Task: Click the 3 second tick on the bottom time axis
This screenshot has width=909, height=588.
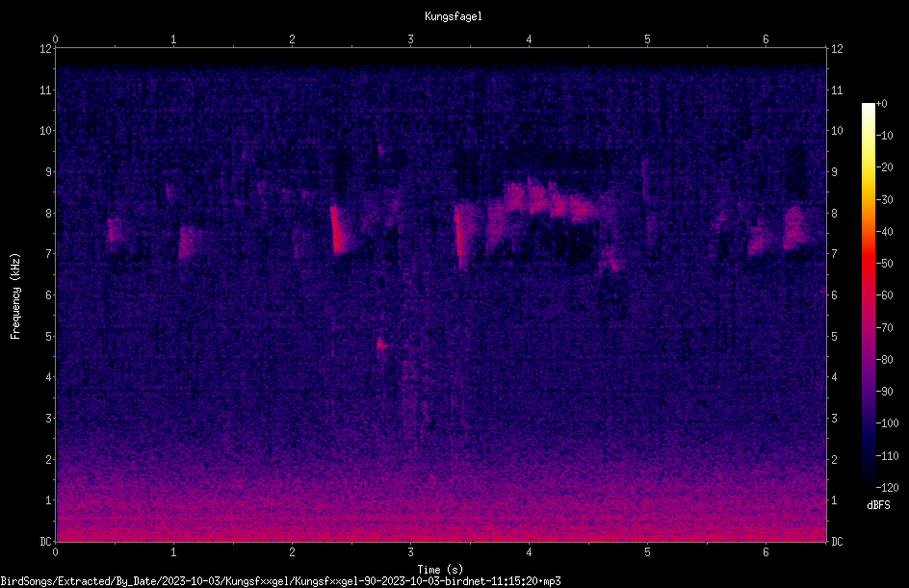Action: 410,552
